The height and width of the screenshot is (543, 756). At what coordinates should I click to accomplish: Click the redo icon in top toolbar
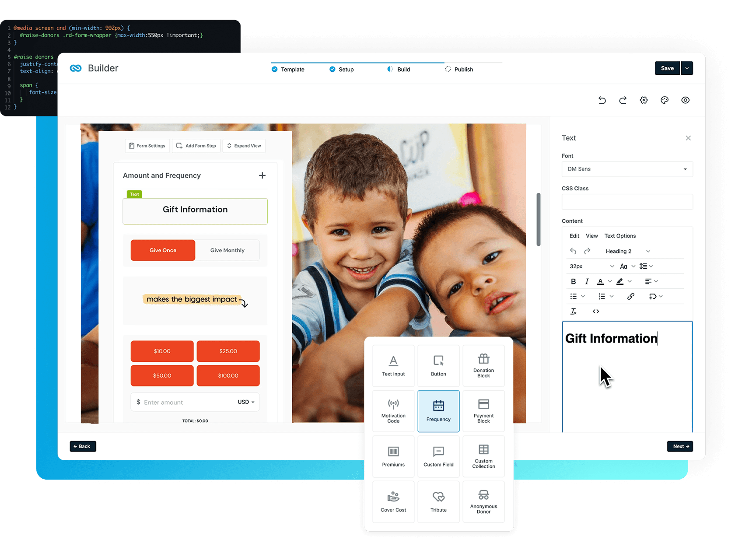[x=623, y=100]
